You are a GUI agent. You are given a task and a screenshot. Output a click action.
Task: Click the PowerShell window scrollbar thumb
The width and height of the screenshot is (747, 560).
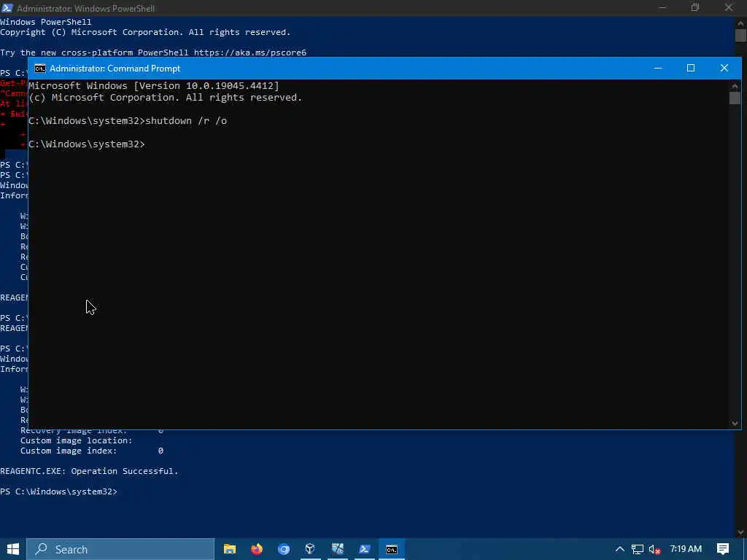click(741, 35)
